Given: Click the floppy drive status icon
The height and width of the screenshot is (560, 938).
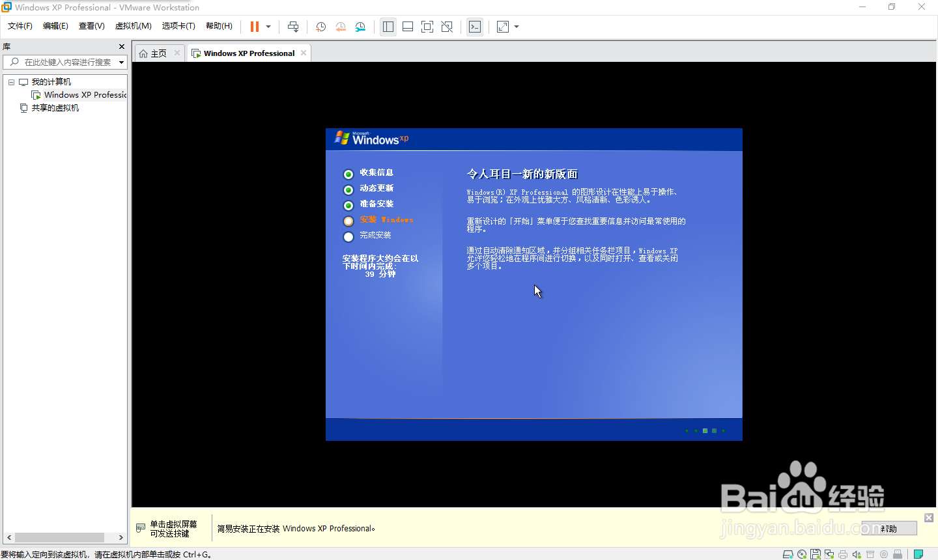Looking at the screenshot, I should pos(816,554).
